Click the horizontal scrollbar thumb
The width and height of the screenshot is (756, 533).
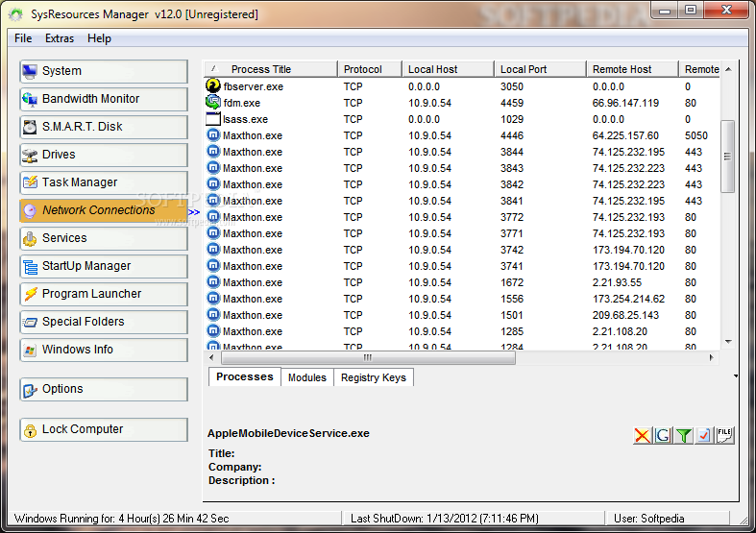[x=368, y=357]
